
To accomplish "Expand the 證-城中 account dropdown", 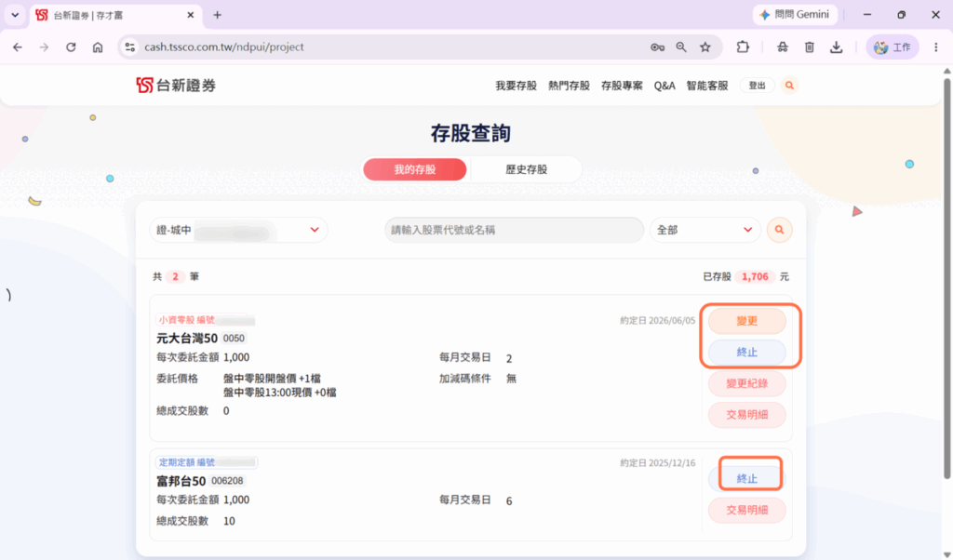I will click(238, 230).
